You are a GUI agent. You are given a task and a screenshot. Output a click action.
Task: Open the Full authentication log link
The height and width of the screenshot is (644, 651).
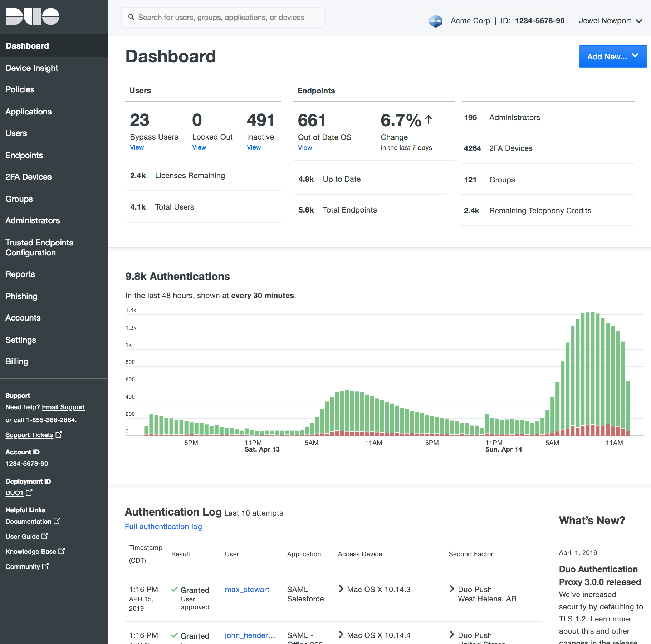[163, 527]
